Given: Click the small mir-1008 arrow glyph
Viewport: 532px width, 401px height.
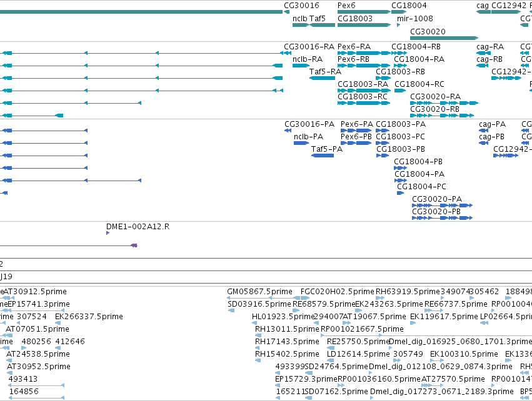Looking at the screenshot, I should [398, 25].
